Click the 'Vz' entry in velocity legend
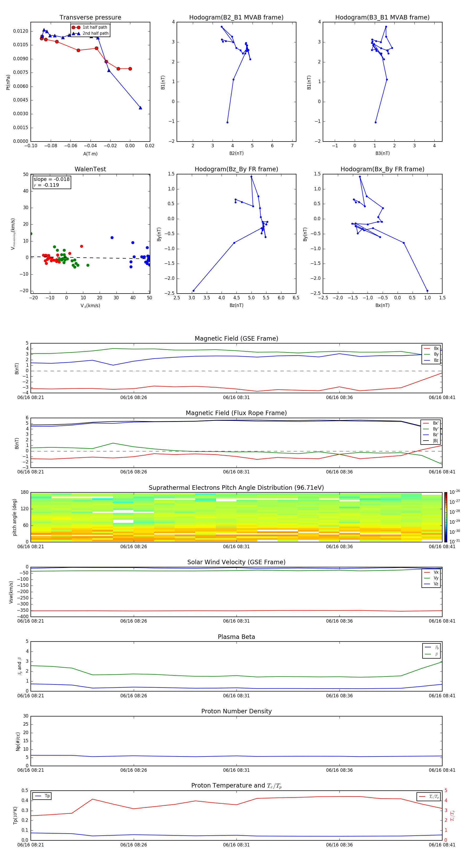Image resolution: width=473 pixels, height=868 pixels. 431,584
